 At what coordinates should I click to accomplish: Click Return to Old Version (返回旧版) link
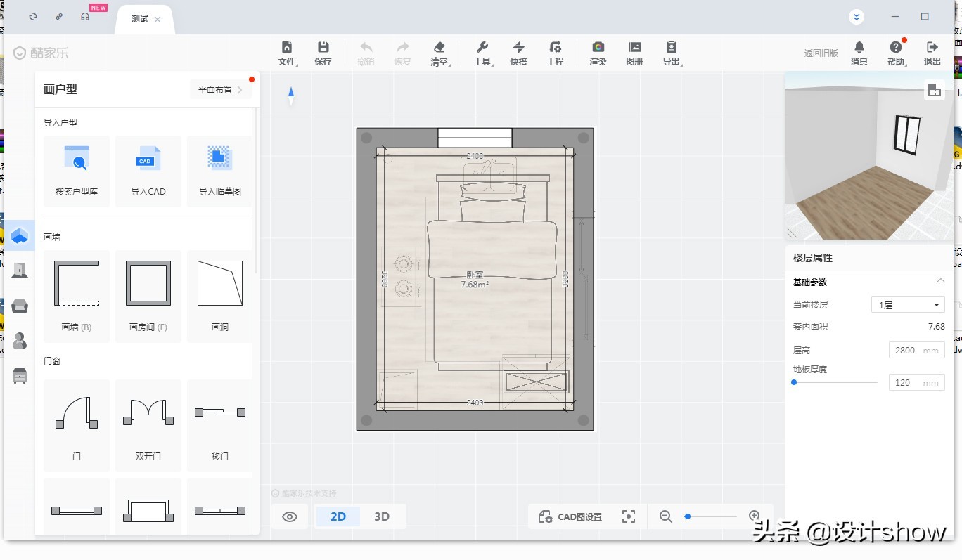(821, 53)
